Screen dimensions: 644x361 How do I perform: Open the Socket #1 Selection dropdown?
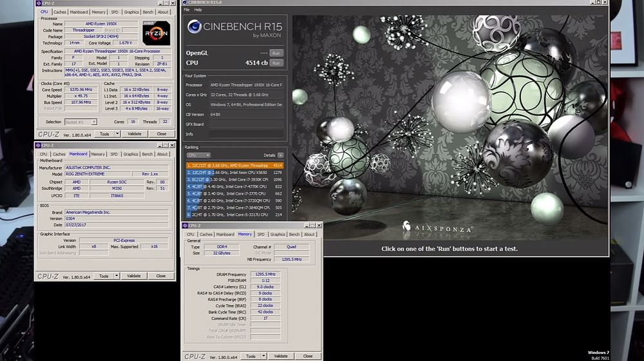[80, 122]
